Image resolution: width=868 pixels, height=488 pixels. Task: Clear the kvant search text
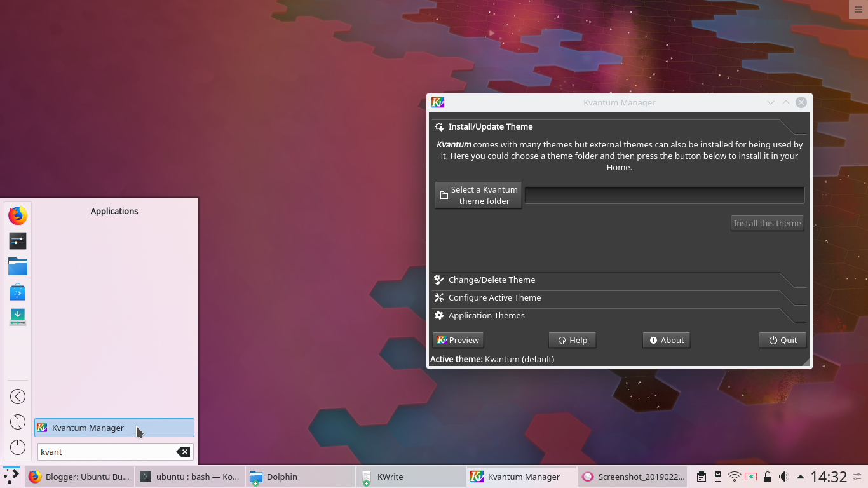coord(184,452)
